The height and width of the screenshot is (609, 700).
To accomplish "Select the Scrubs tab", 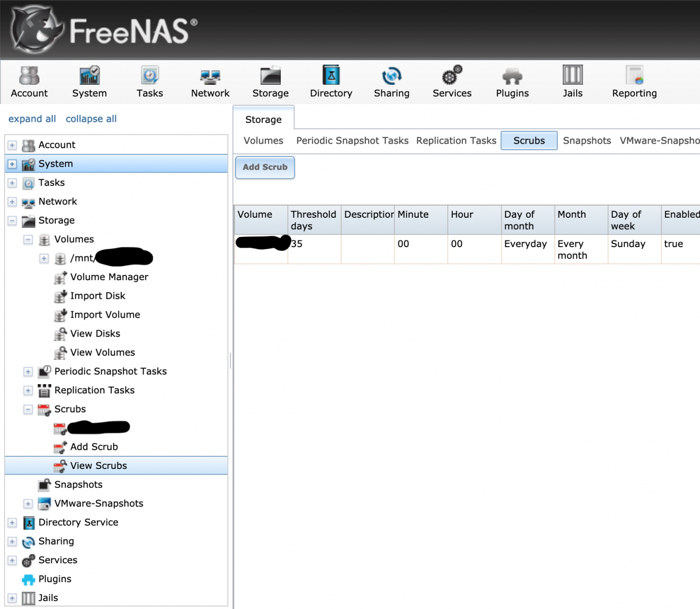I will pyautogui.click(x=529, y=141).
